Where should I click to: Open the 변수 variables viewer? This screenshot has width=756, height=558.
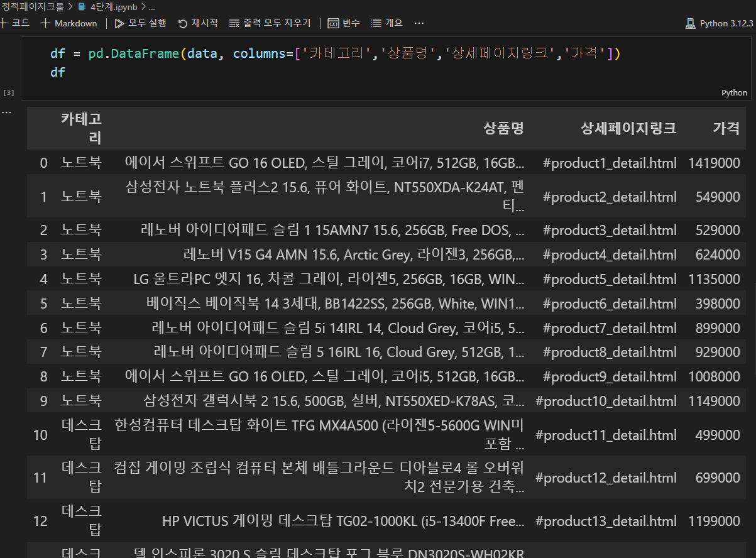tap(344, 23)
